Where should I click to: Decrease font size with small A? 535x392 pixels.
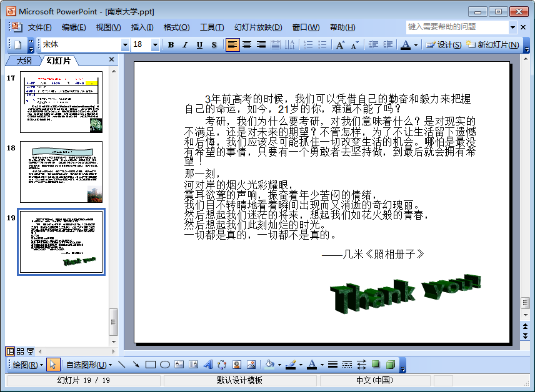[354, 45]
